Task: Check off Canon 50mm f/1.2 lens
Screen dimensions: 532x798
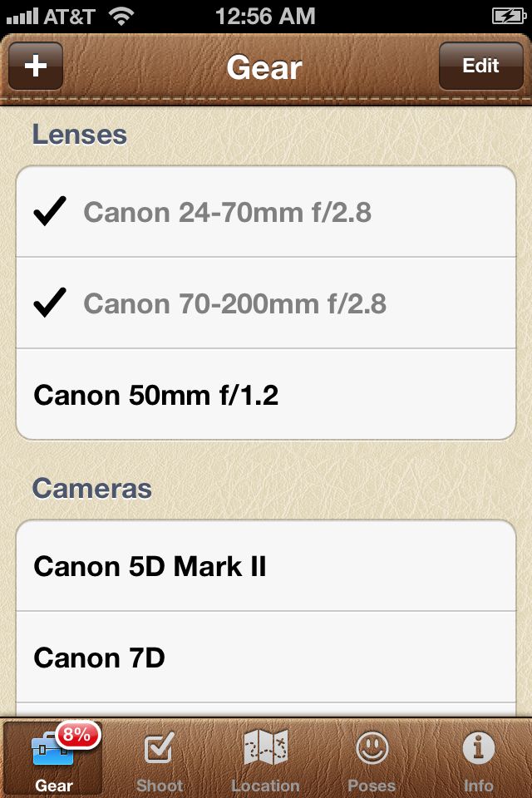Action: click(x=266, y=394)
